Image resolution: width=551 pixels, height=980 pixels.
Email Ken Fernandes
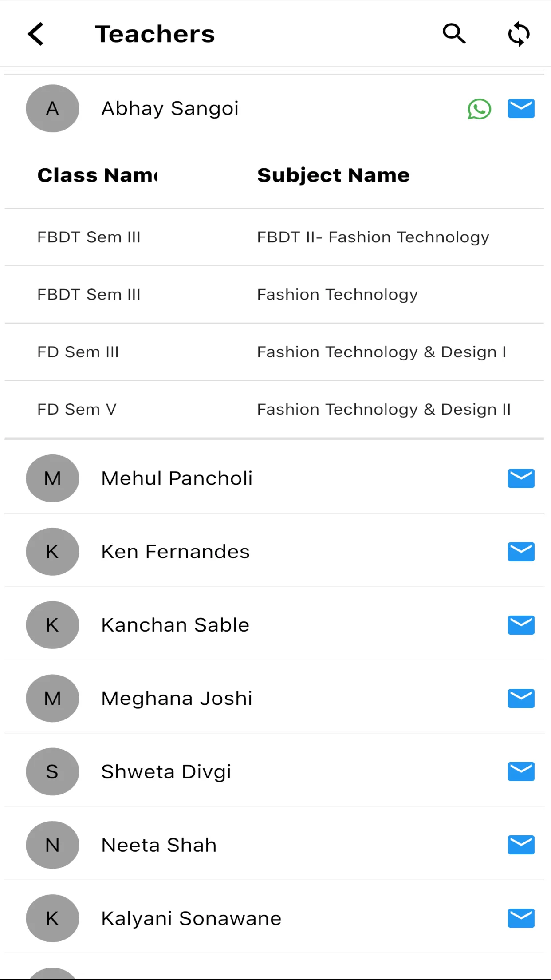[521, 551]
